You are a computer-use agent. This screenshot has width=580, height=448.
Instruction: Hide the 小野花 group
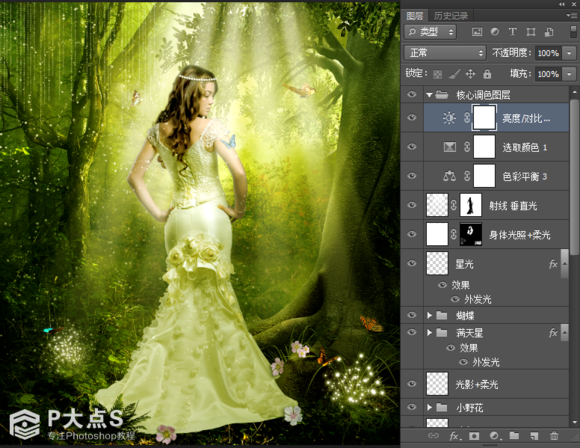(x=412, y=407)
